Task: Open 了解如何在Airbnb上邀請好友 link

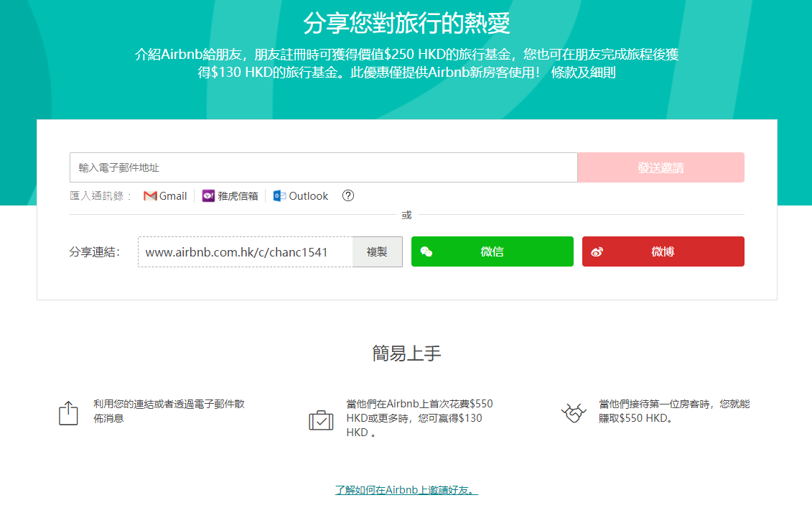Action: (x=406, y=490)
